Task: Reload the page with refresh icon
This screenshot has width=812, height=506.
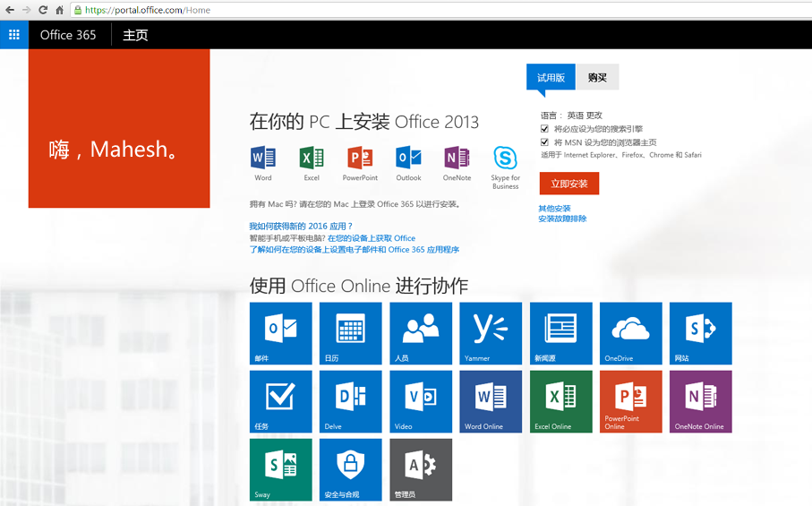Action: pyautogui.click(x=43, y=10)
